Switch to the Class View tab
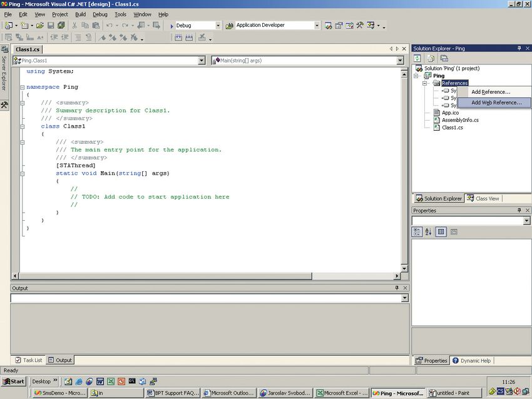This screenshot has width=532, height=399. pos(483,199)
